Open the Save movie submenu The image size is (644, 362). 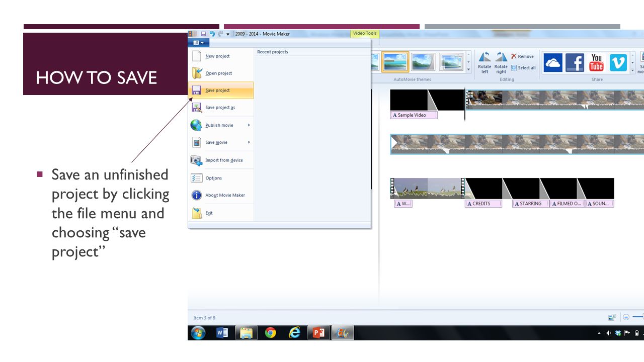[221, 142]
